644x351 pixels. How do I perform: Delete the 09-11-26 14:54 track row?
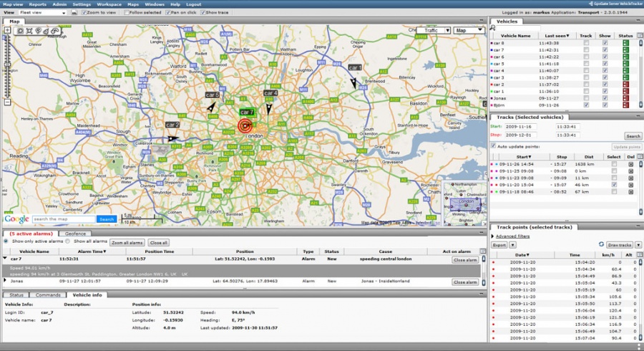pyautogui.click(x=631, y=165)
